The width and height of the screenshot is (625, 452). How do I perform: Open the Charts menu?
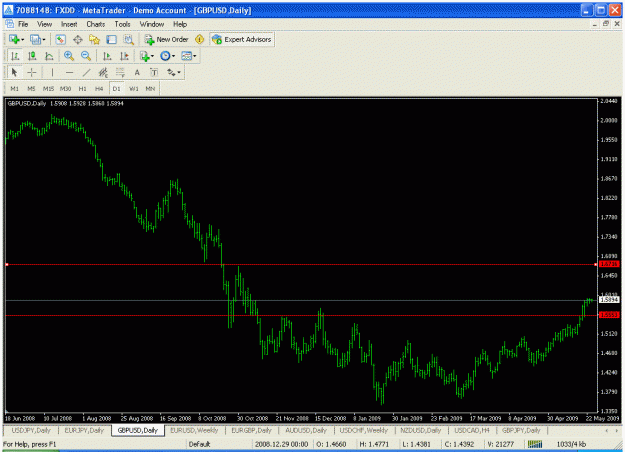click(96, 24)
